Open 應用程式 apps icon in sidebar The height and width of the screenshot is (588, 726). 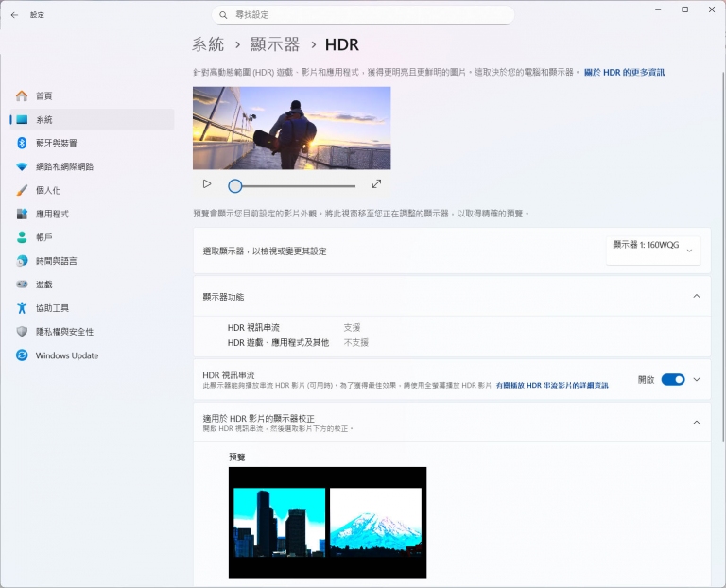[22, 214]
